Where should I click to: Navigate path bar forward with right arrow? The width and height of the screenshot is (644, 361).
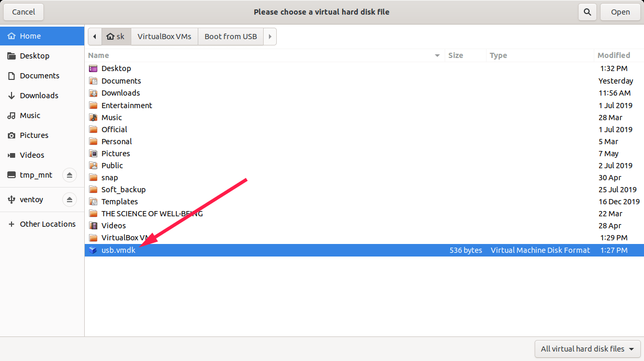pyautogui.click(x=270, y=37)
